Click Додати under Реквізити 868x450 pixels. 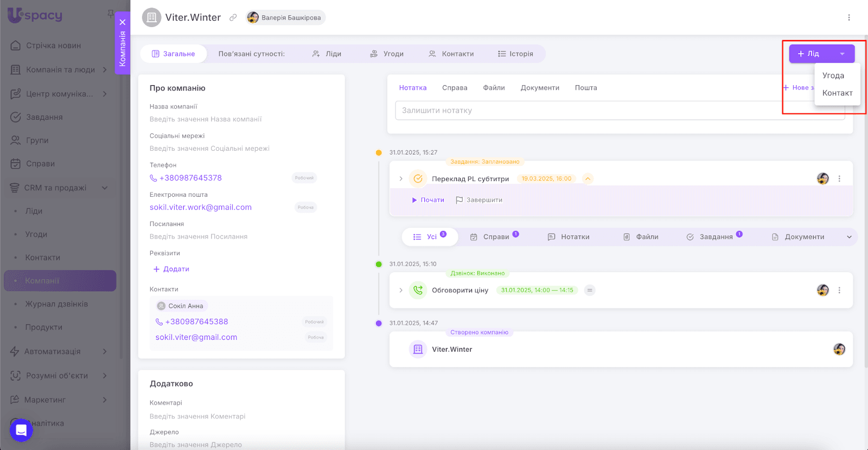click(171, 269)
